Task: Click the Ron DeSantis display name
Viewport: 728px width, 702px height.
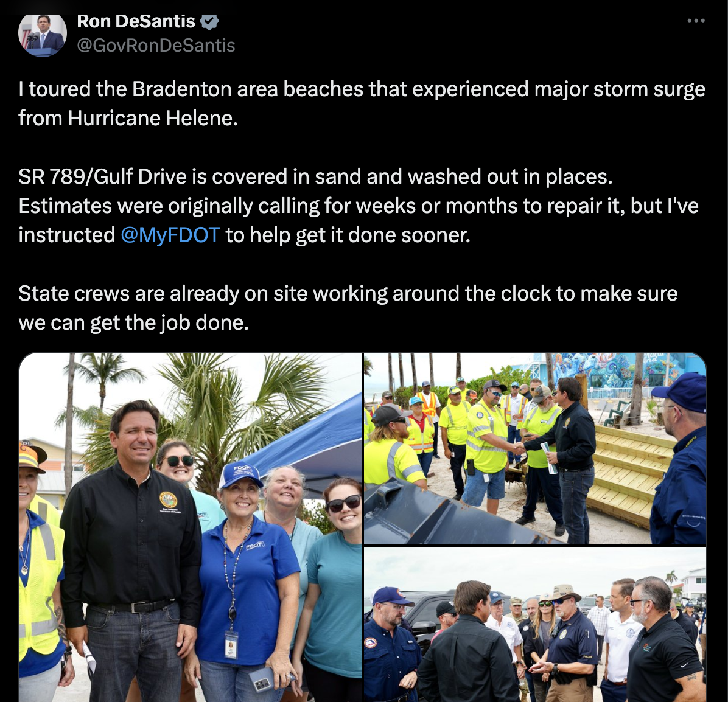Action: tap(136, 22)
